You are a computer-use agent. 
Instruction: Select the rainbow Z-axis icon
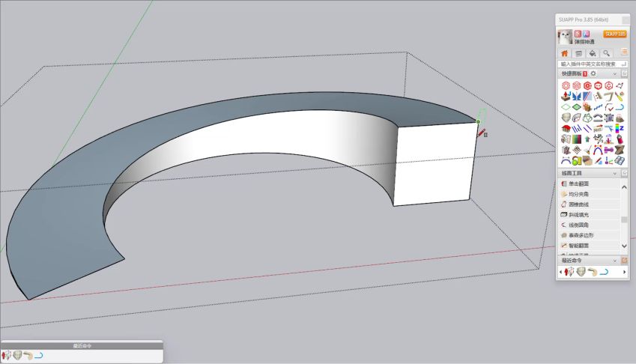pos(620,129)
